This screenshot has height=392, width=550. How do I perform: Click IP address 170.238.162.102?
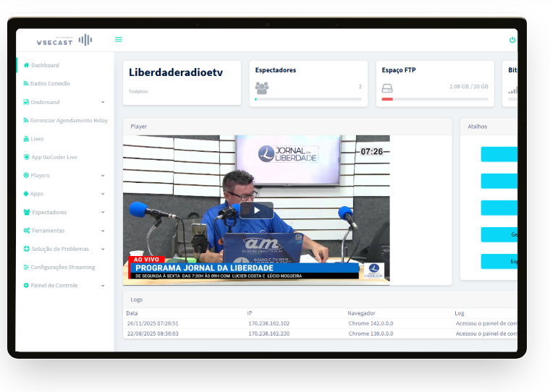(269, 323)
